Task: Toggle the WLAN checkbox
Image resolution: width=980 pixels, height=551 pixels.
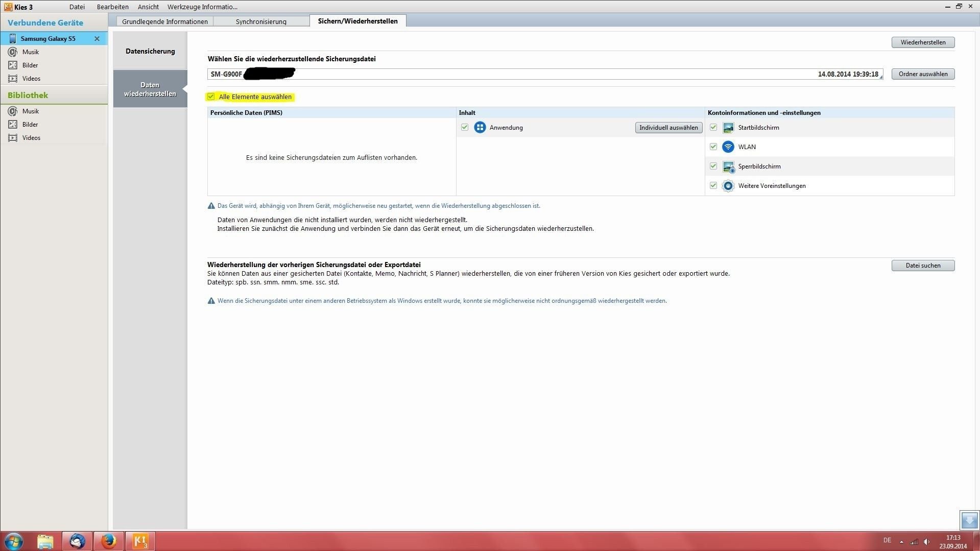Action: [713, 147]
